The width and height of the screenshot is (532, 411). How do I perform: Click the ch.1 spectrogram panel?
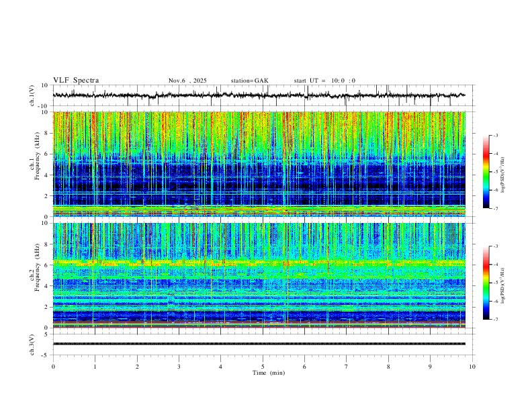click(259, 164)
